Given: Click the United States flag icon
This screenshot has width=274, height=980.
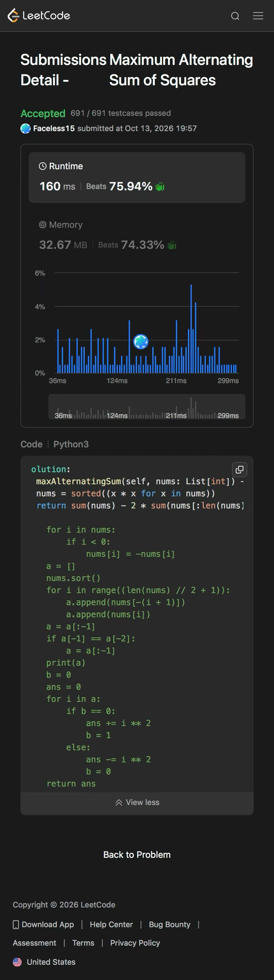Looking at the screenshot, I should [x=17, y=962].
